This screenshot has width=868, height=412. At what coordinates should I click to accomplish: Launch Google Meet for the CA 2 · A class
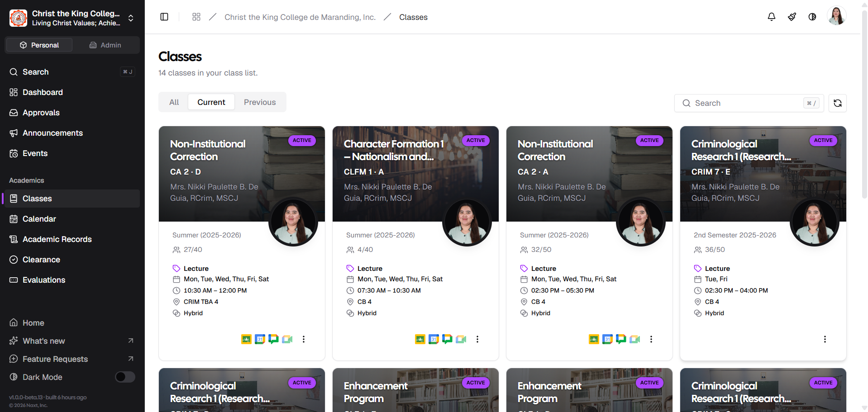tap(634, 339)
